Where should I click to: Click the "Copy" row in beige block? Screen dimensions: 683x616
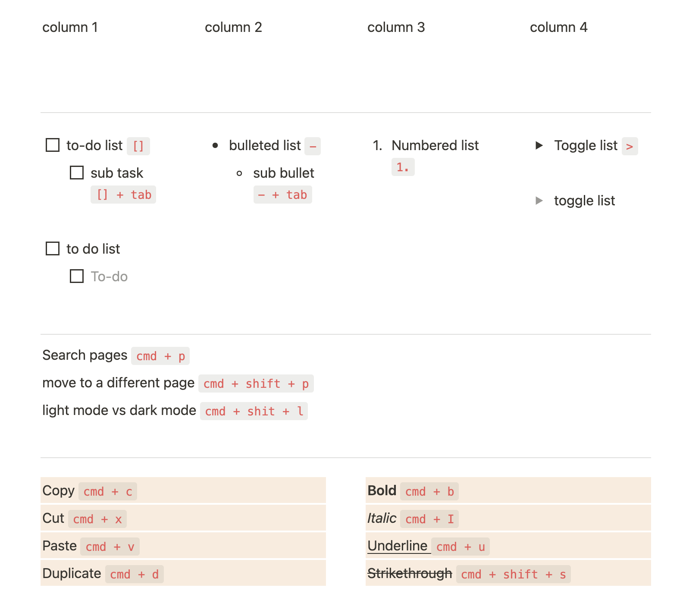[58, 491]
